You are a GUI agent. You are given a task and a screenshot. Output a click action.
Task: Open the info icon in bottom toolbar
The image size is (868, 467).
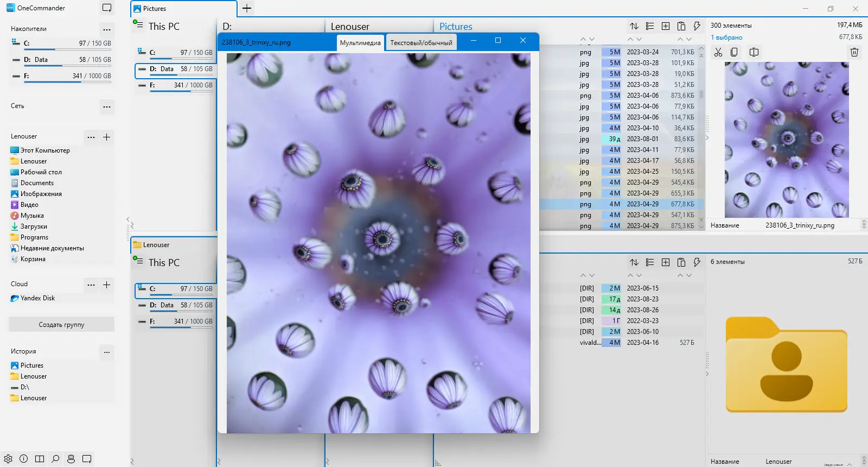point(24,459)
